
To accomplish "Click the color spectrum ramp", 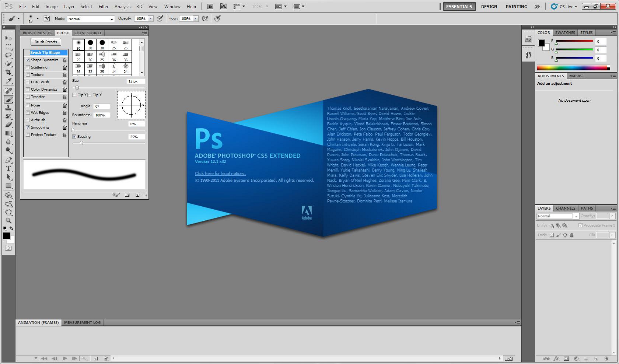I will [572, 68].
